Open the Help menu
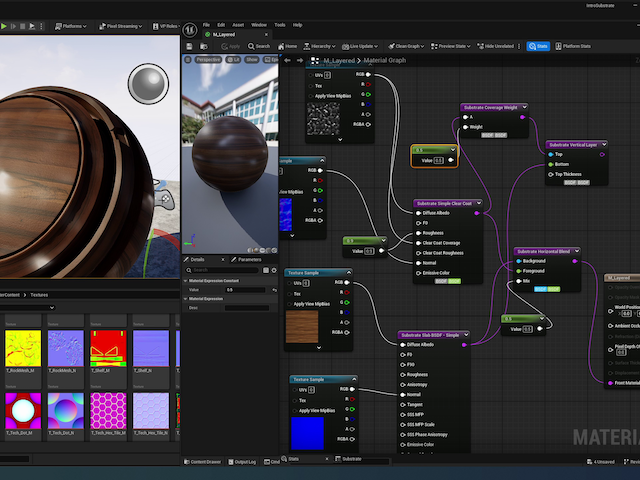This screenshot has width=640, height=480. [298, 25]
